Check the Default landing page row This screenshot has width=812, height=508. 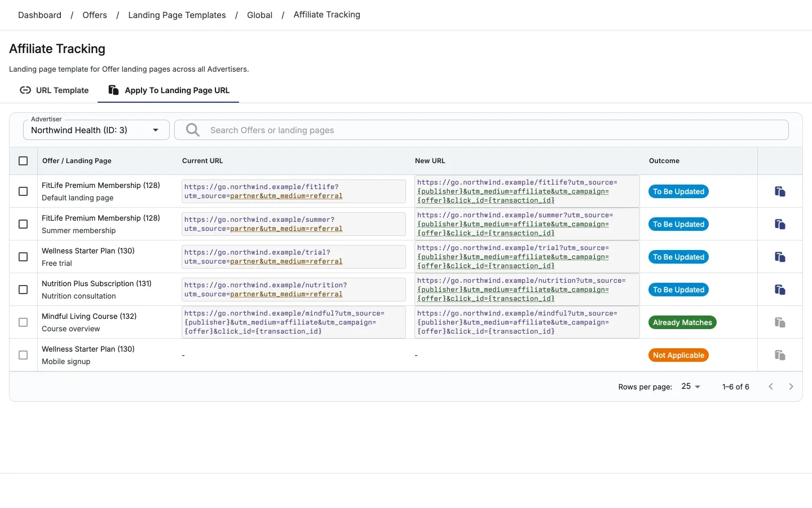tap(23, 191)
